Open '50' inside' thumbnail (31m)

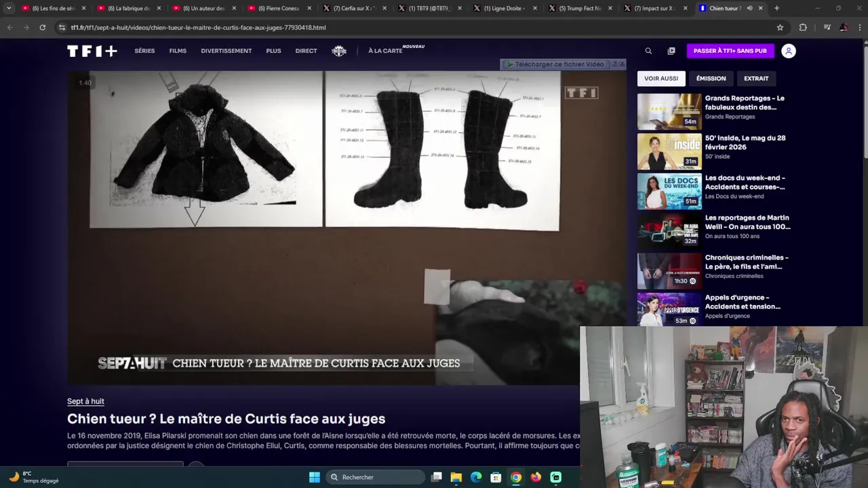[669, 152]
